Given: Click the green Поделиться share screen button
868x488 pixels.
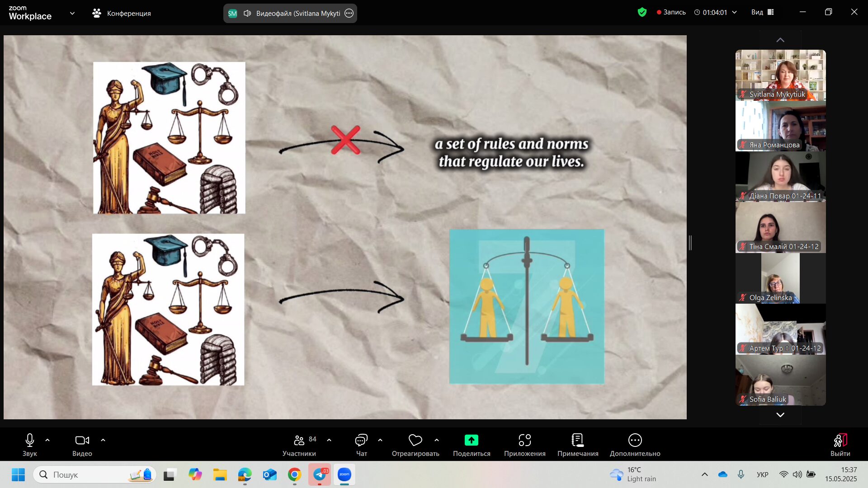Looking at the screenshot, I should [x=471, y=441].
